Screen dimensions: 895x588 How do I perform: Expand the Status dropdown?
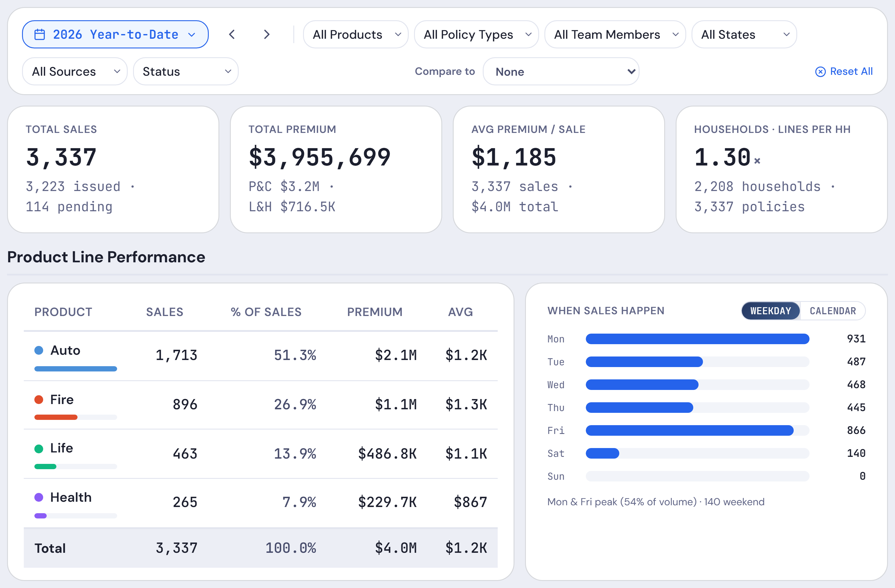coord(186,71)
